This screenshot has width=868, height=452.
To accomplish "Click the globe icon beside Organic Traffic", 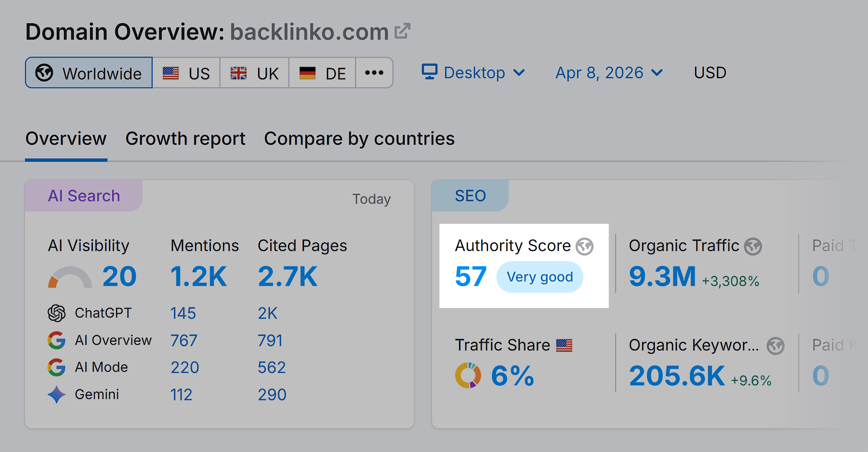I will [753, 246].
